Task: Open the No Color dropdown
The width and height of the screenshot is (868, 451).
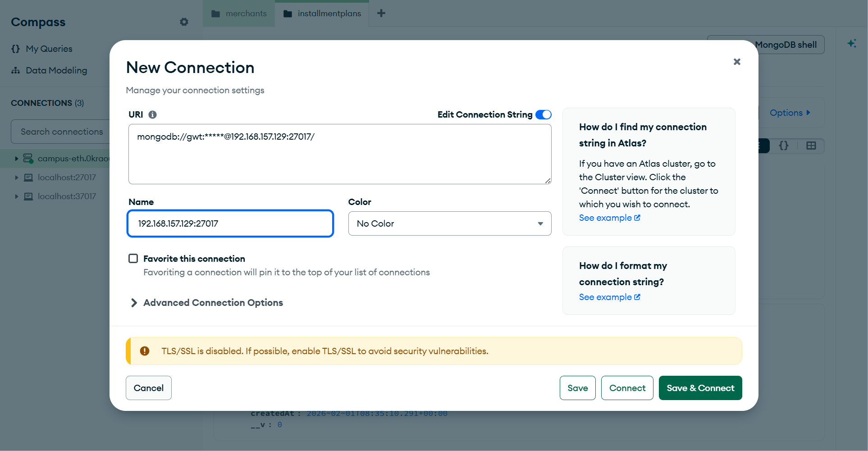Action: click(x=450, y=223)
